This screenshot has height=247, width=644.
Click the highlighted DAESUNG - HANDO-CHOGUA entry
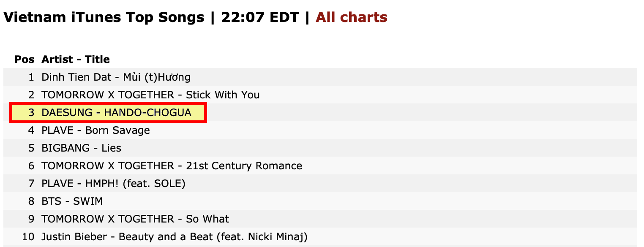(116, 113)
